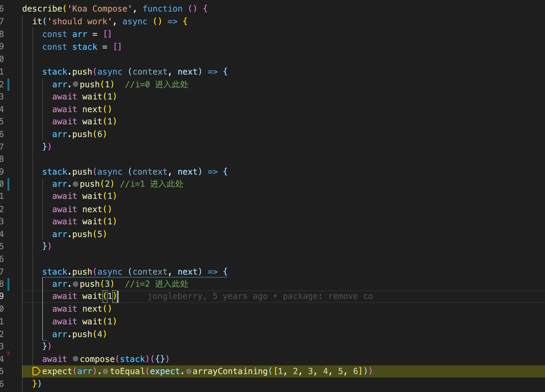The width and height of the screenshot is (545, 392).
Task: Click the 'describe' function name
Action: (x=42, y=9)
